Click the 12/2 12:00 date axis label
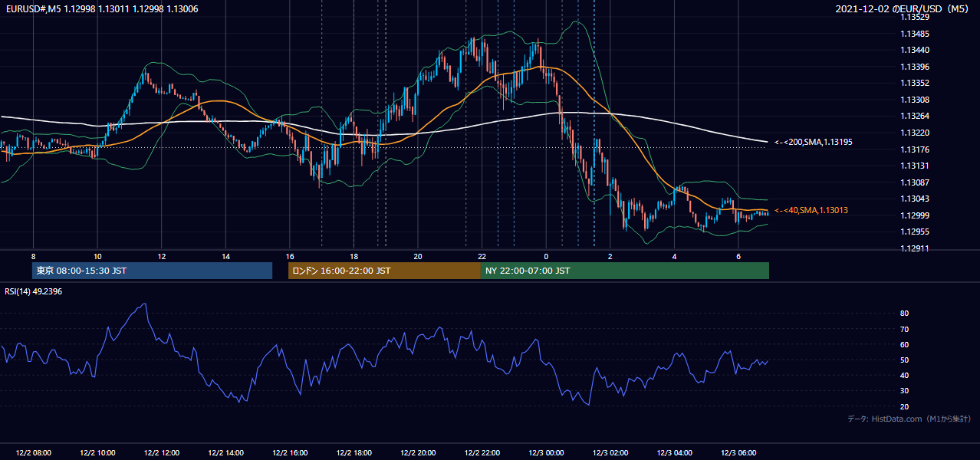The image size is (980, 460). coord(161,453)
